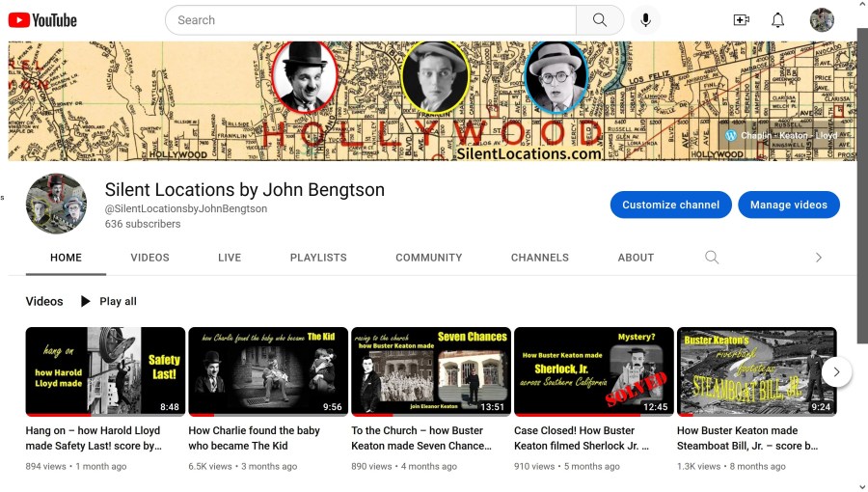This screenshot has height=492, width=868.
Task: Click the Play all triangle icon
Action: 86,301
